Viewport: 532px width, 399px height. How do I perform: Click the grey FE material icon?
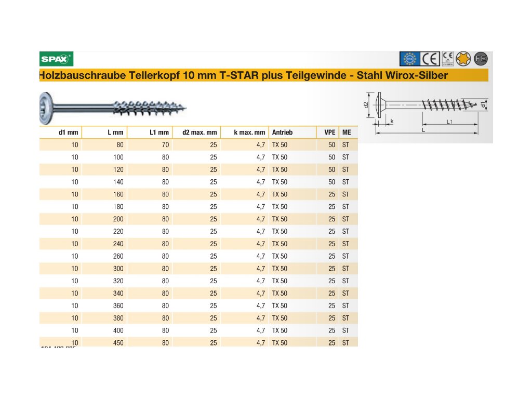pyautogui.click(x=481, y=59)
